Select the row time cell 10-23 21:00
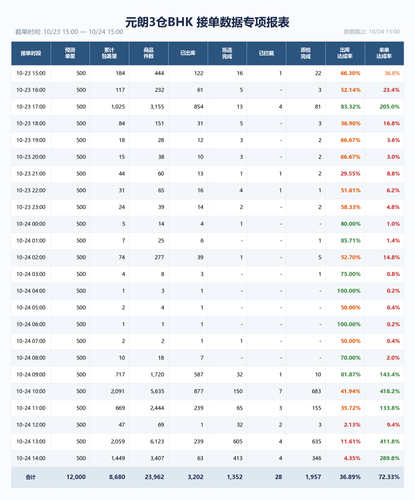 tap(31, 174)
